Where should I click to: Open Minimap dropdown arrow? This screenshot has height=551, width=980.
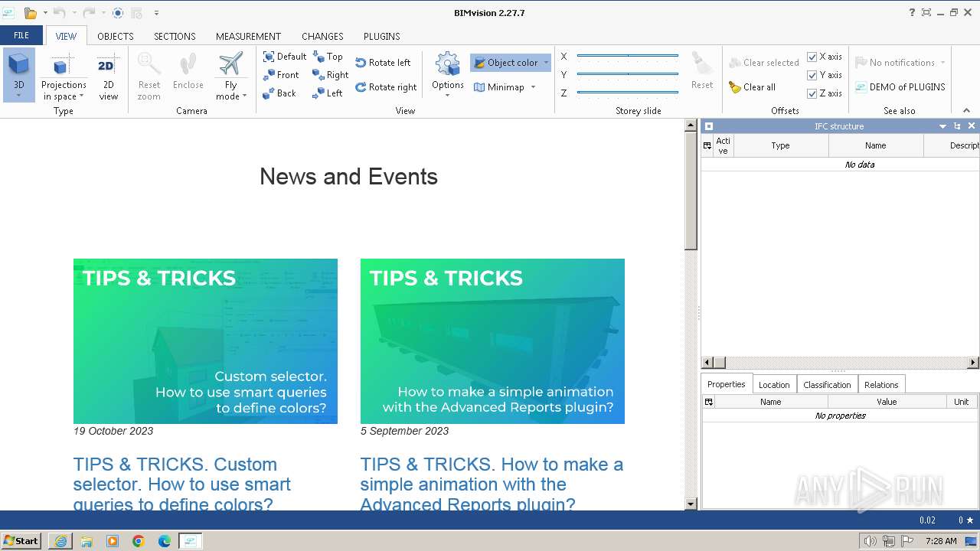[x=533, y=87]
